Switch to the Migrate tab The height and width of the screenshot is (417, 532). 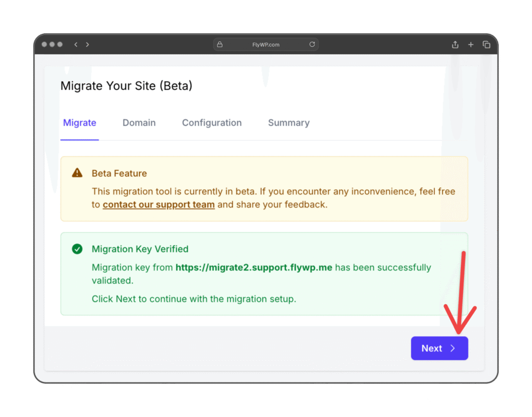click(79, 123)
